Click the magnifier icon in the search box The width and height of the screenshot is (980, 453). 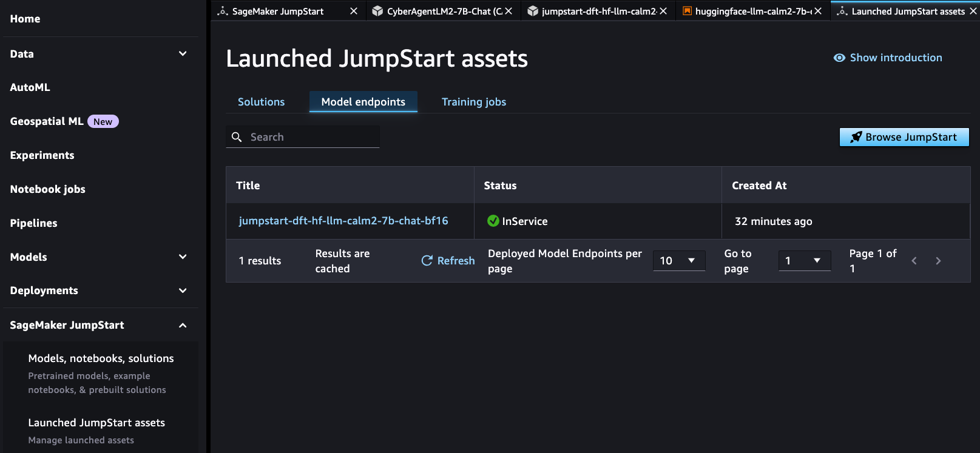pos(237,137)
